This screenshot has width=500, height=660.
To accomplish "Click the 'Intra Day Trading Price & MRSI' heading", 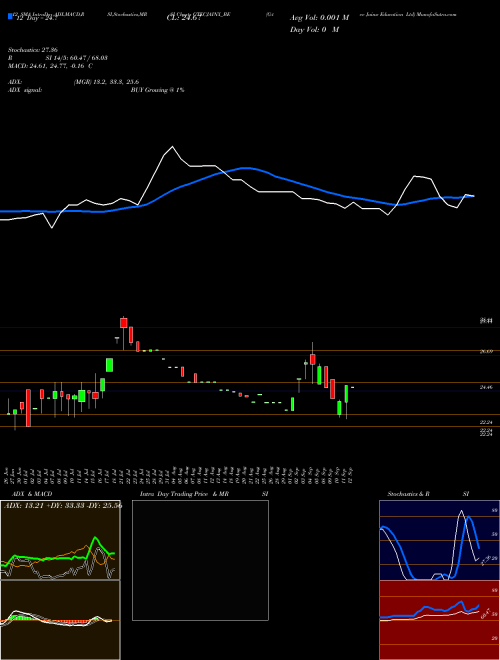I will pos(204,494).
